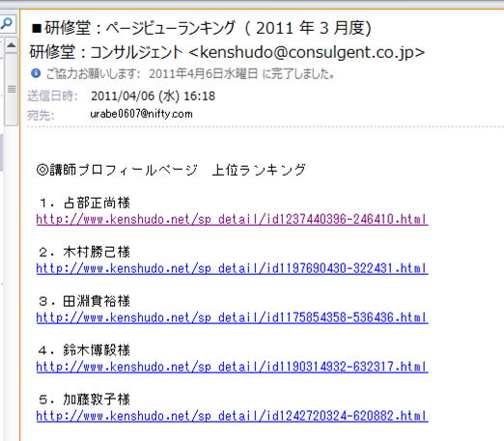Image resolution: width=504 pixels, height=441 pixels.
Task: Open link for 占部正尚様 profile page
Action: click(232, 219)
